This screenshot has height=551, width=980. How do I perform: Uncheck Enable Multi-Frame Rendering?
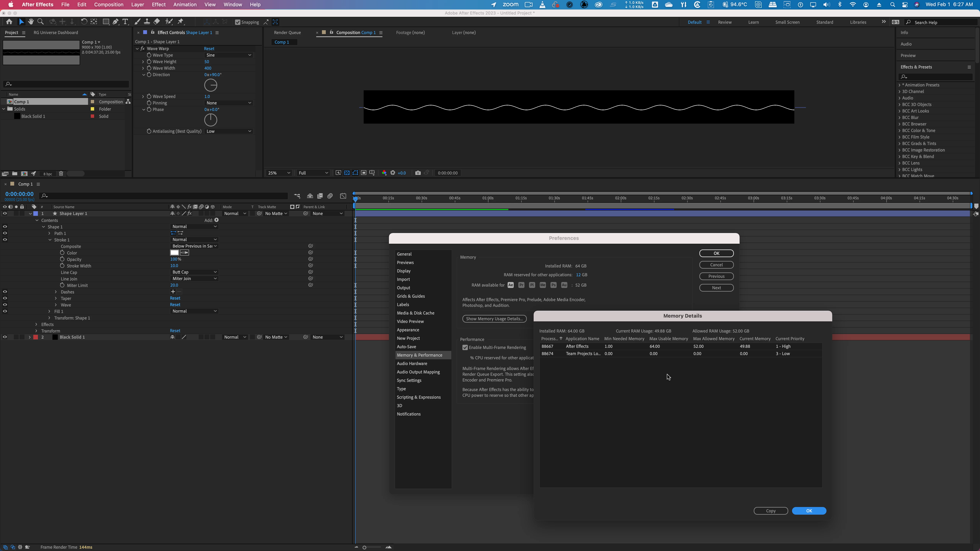[465, 348]
